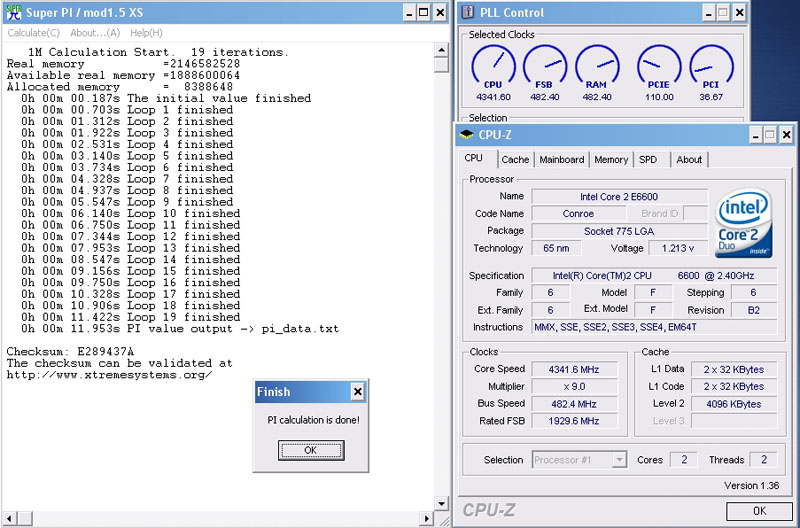Close the Finish dialog with X

coord(358,392)
